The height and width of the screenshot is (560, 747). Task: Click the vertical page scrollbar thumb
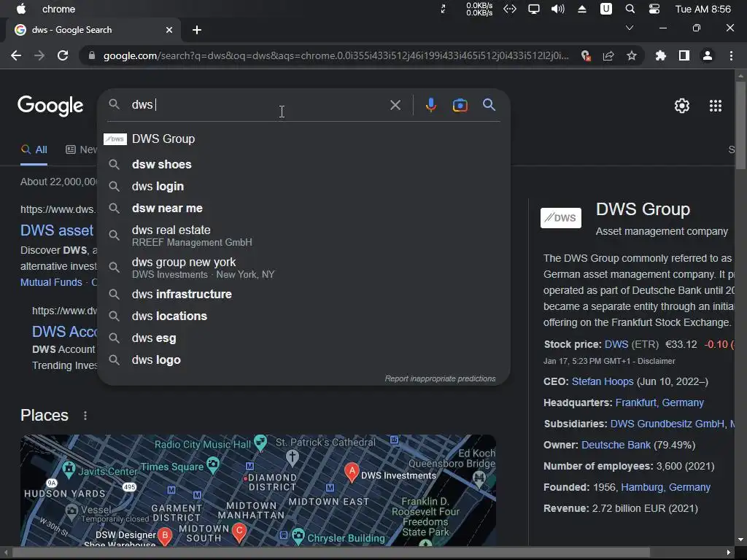click(x=740, y=125)
